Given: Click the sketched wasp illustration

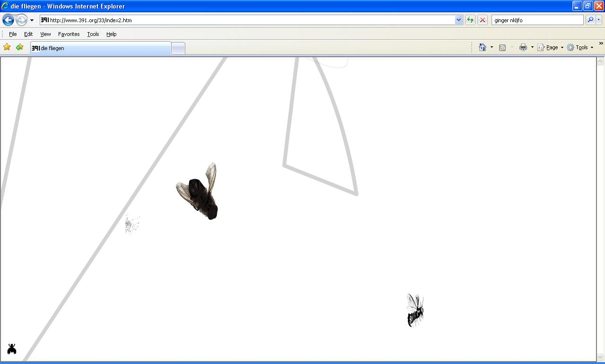Looking at the screenshot, I should point(415,310).
